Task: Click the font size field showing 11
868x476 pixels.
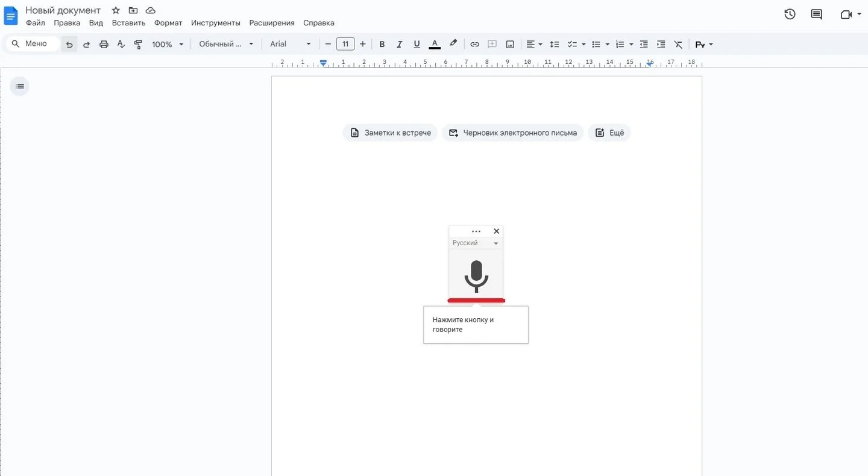Action: tap(345, 44)
